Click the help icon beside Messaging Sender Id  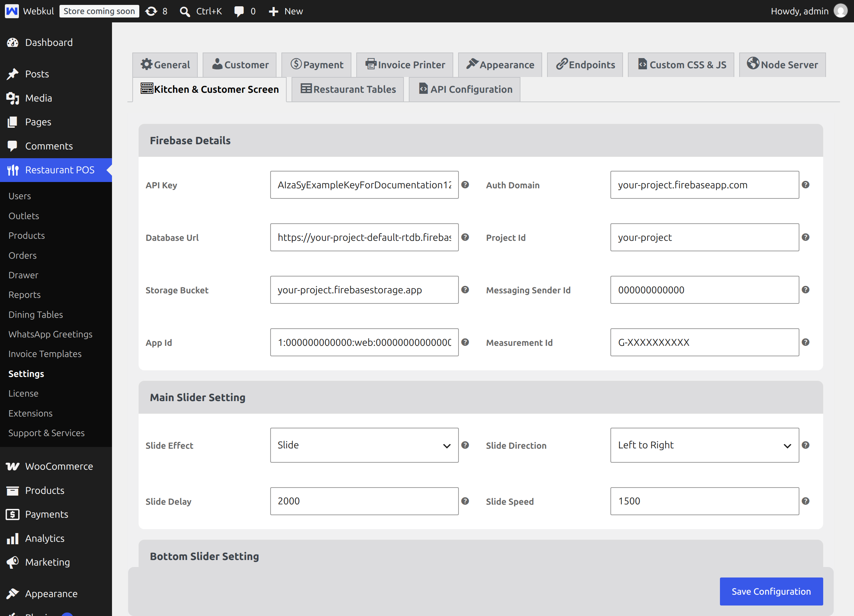click(x=805, y=289)
